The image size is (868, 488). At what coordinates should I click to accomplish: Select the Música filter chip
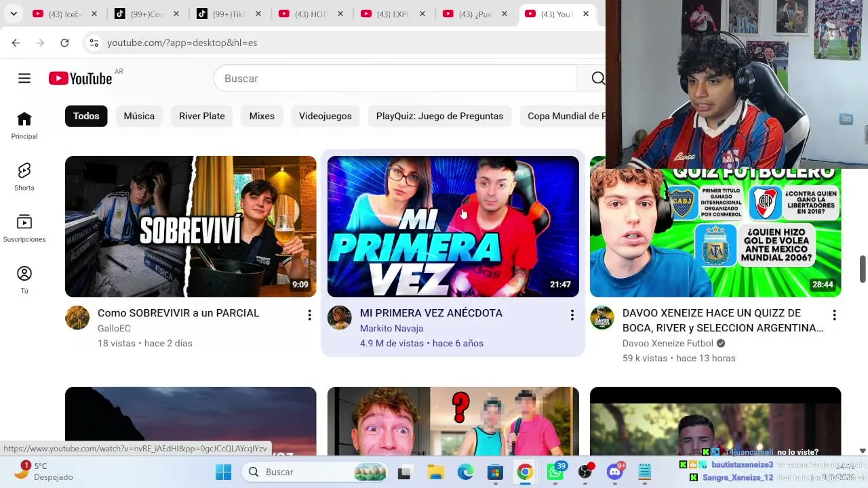(139, 116)
